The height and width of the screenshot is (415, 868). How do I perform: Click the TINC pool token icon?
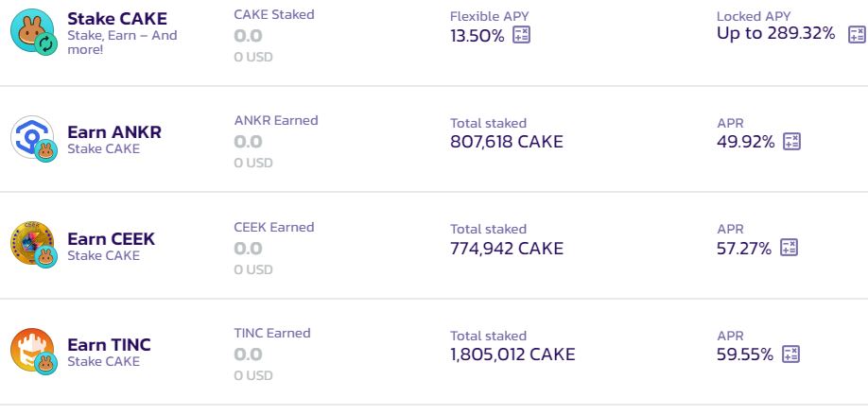34,351
